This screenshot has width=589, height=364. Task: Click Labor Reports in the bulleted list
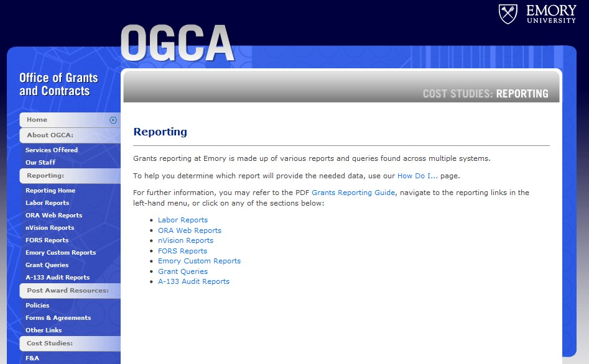point(183,220)
